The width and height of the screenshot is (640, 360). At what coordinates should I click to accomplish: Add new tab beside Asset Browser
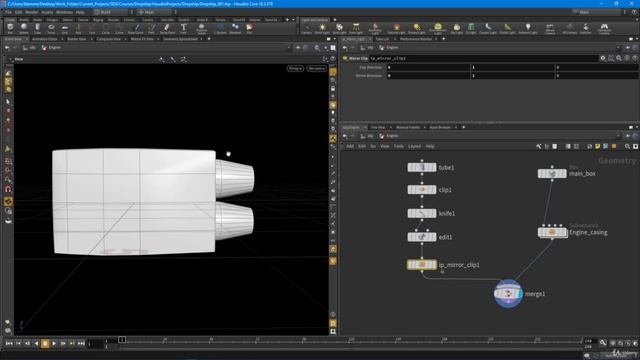tap(464, 127)
